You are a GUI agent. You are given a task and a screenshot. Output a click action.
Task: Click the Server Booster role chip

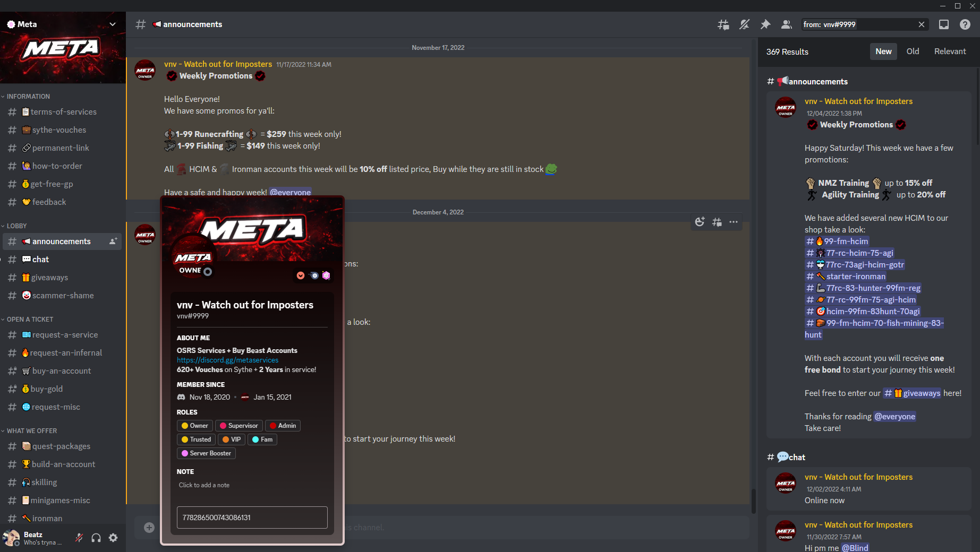coord(206,453)
